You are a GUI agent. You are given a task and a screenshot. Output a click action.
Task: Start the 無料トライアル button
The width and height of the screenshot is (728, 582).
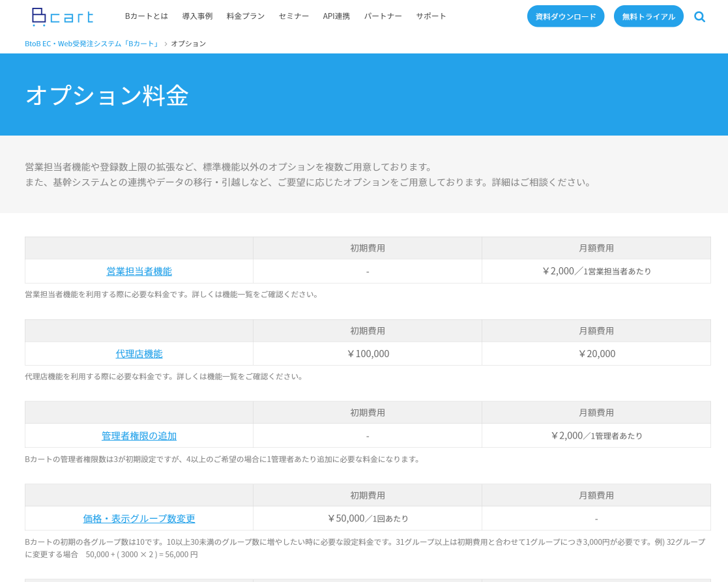point(648,16)
